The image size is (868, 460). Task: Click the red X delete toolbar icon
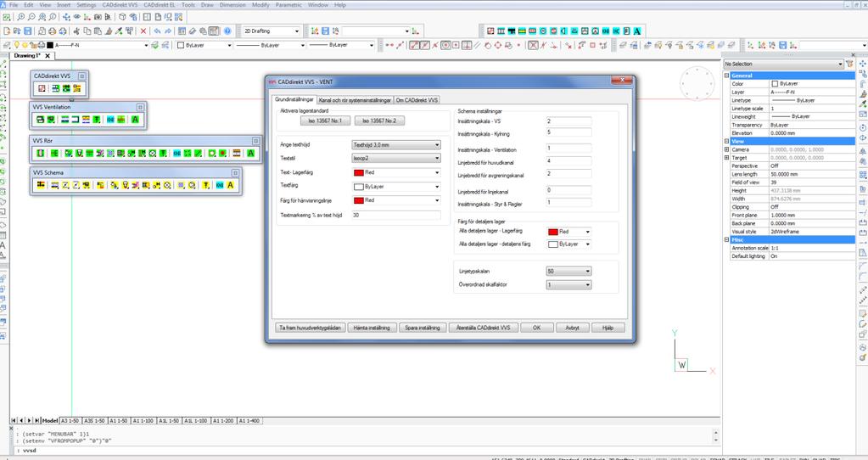point(143,31)
